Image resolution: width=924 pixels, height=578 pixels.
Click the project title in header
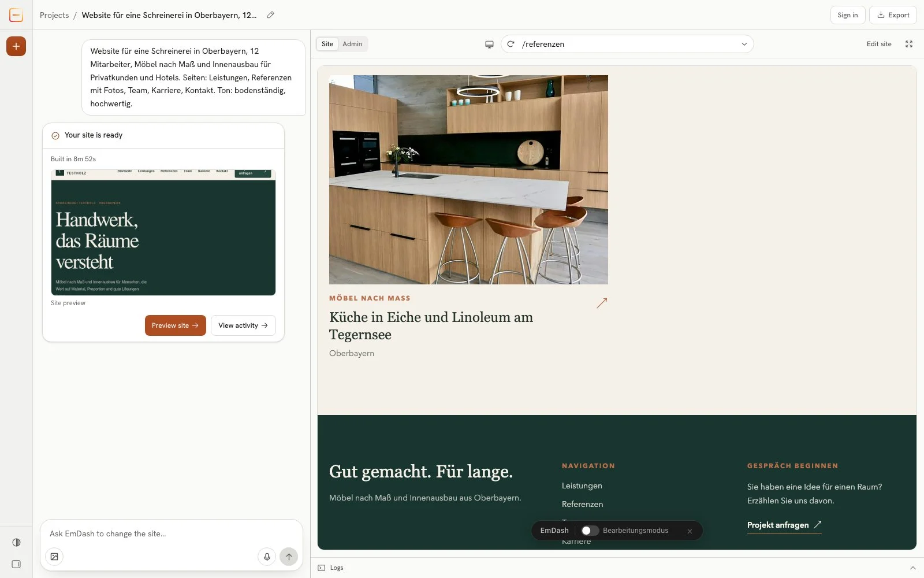click(x=169, y=15)
